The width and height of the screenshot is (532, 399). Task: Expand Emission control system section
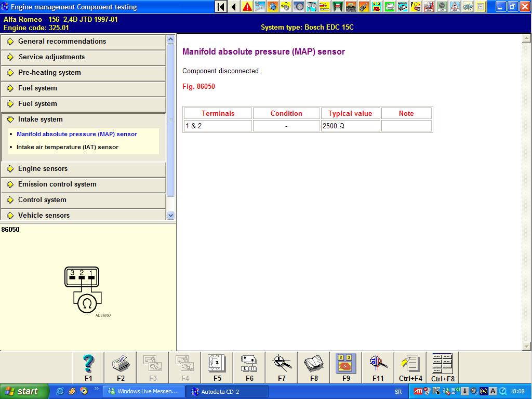tap(83, 184)
